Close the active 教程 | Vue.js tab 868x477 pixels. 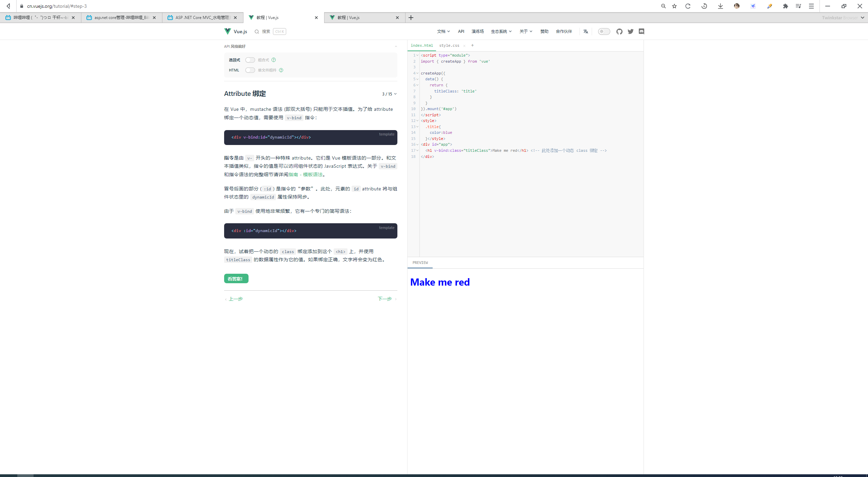tap(316, 18)
